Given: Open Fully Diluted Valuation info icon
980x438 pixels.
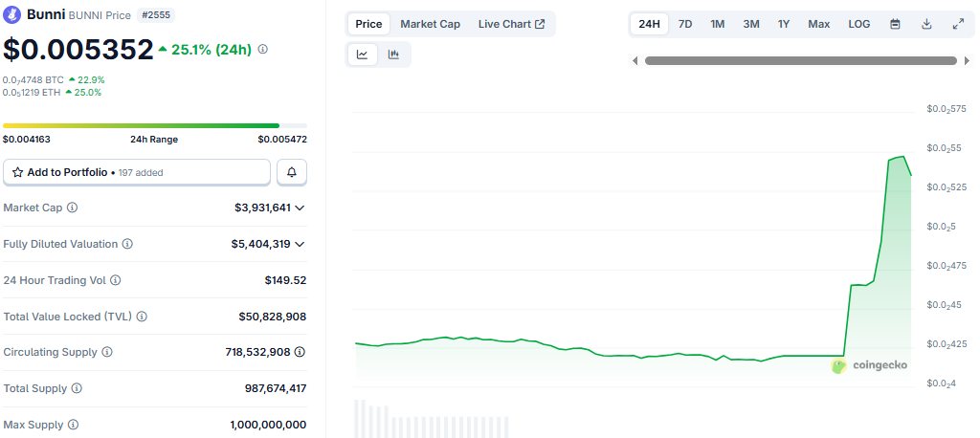Looking at the screenshot, I should click(x=127, y=244).
